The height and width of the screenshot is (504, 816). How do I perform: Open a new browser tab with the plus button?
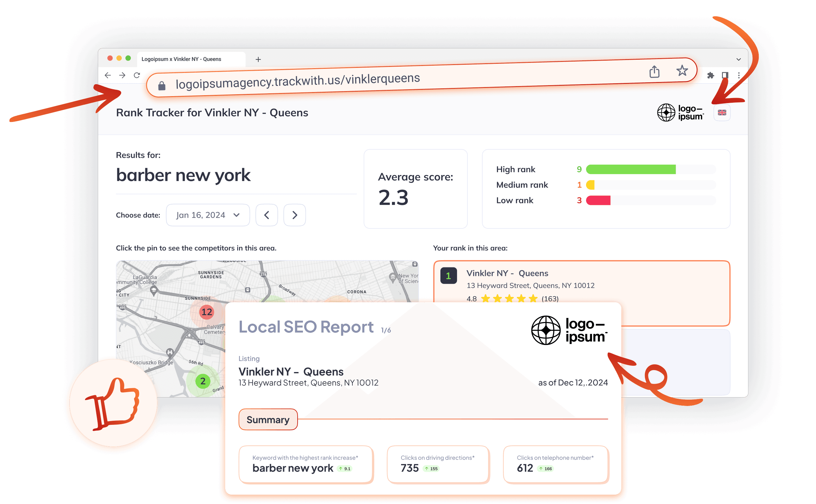pyautogui.click(x=258, y=59)
